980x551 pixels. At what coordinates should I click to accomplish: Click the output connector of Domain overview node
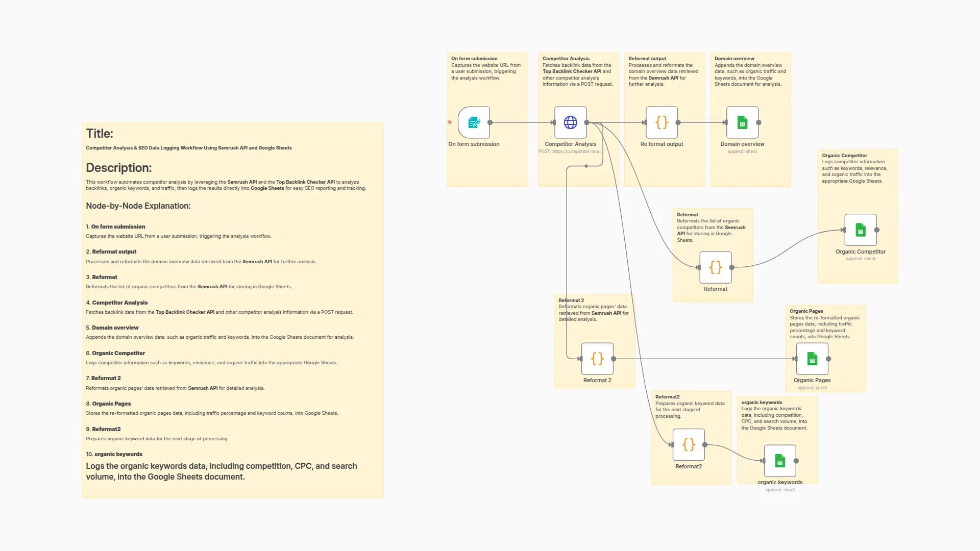(x=758, y=122)
